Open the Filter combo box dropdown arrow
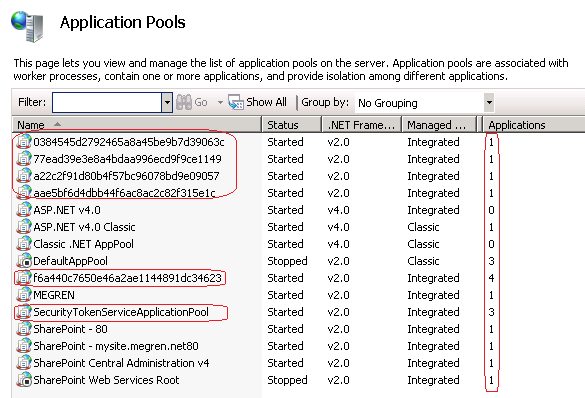Viewport: 585px width, 398px height. 167,102
